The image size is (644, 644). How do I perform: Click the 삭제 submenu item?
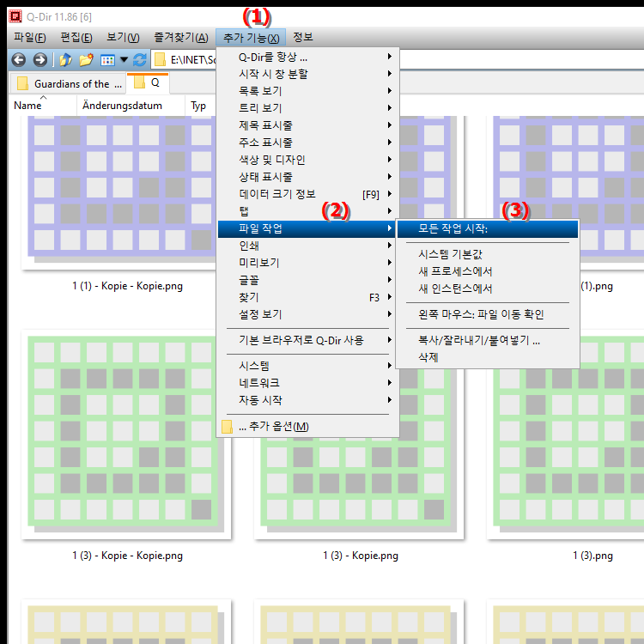point(488,357)
